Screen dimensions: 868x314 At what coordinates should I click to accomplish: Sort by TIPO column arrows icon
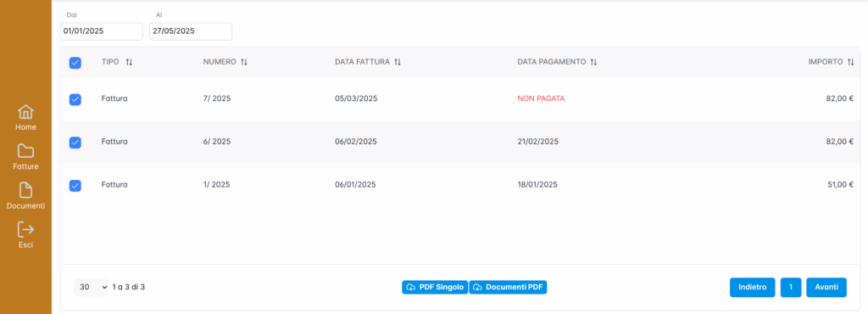129,63
